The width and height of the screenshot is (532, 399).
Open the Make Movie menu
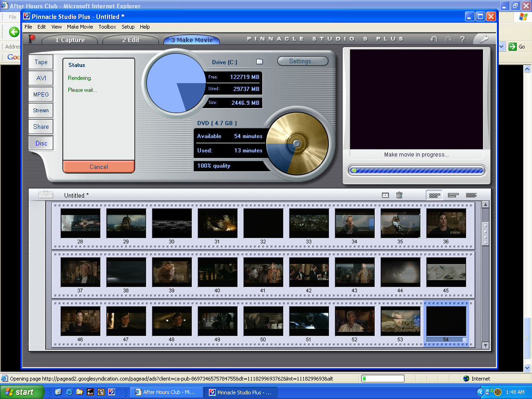point(80,27)
